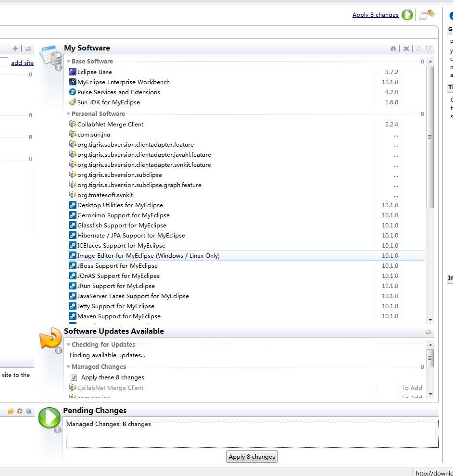Click the orange hand icon at bottom left

coord(10,411)
